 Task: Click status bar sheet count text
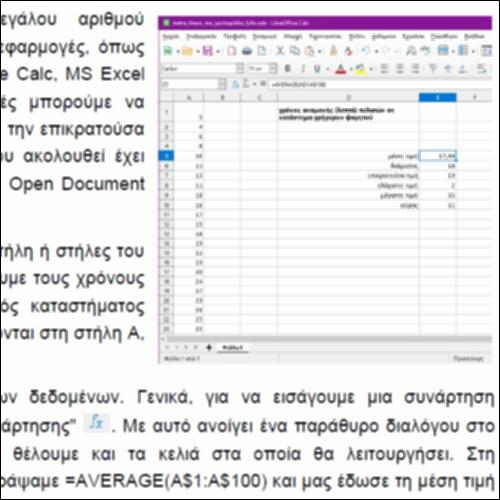(x=181, y=359)
